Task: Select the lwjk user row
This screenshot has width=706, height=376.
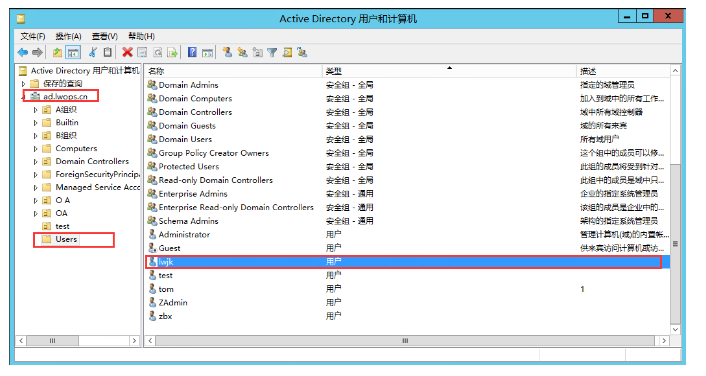Action: click(x=407, y=262)
